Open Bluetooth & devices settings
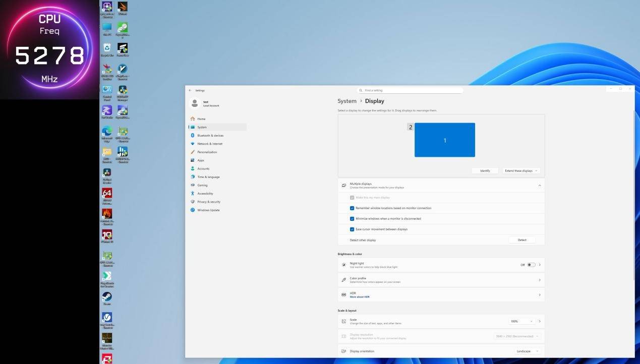The height and width of the screenshot is (364, 640). click(x=210, y=136)
